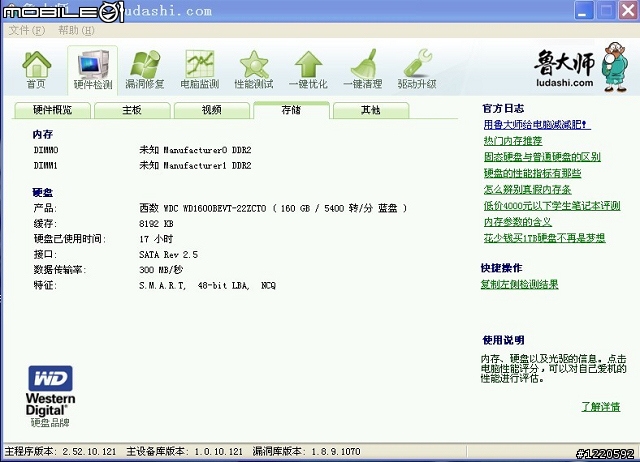Viewport: 640px width, 462px height.
Task: Click features text S.M.A.R.T, 48-bit LBA, NCQ
Action: [x=207, y=285]
